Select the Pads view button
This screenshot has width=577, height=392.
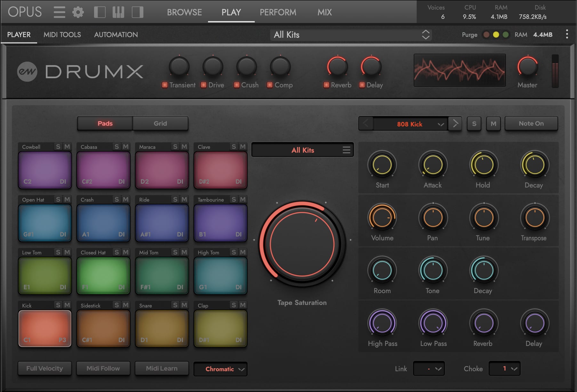105,123
